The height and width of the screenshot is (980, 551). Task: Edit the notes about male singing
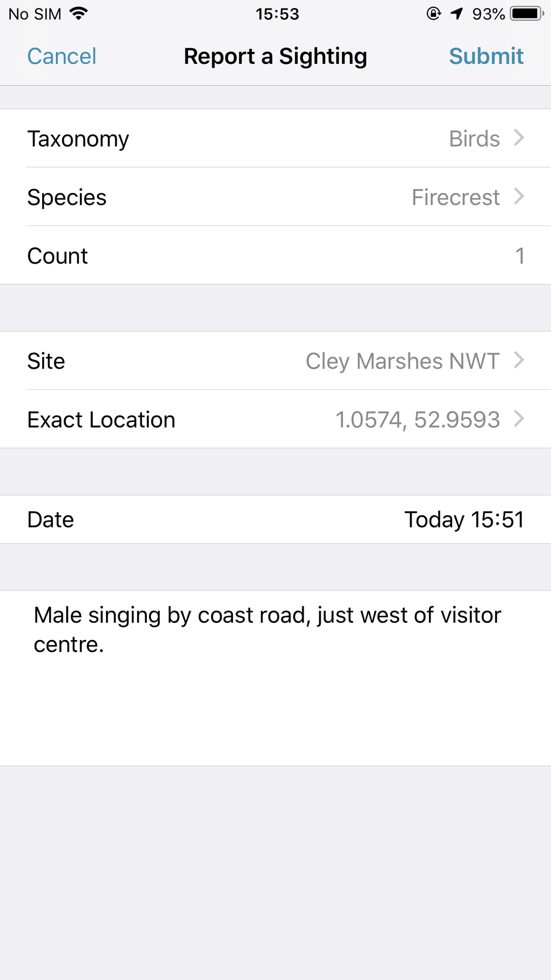(x=267, y=630)
